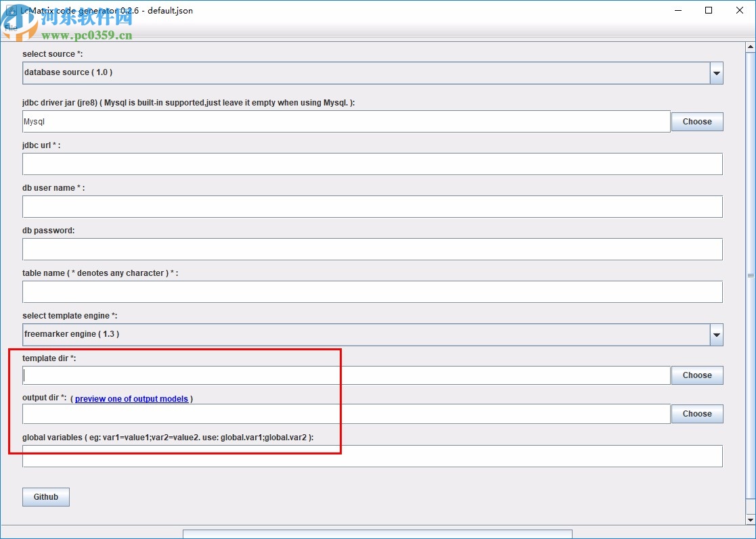Image resolution: width=756 pixels, height=539 pixels.
Task: Choose an output dir folder
Action: (x=697, y=414)
